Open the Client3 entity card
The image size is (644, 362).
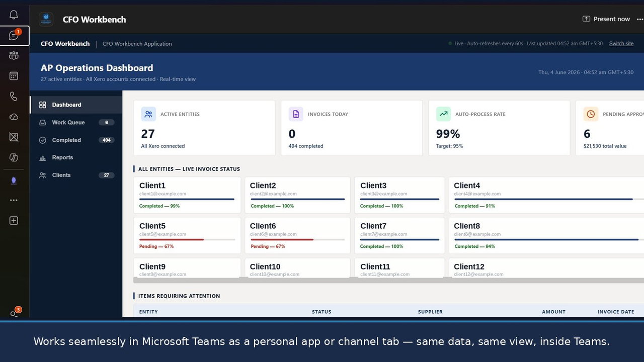(399, 195)
